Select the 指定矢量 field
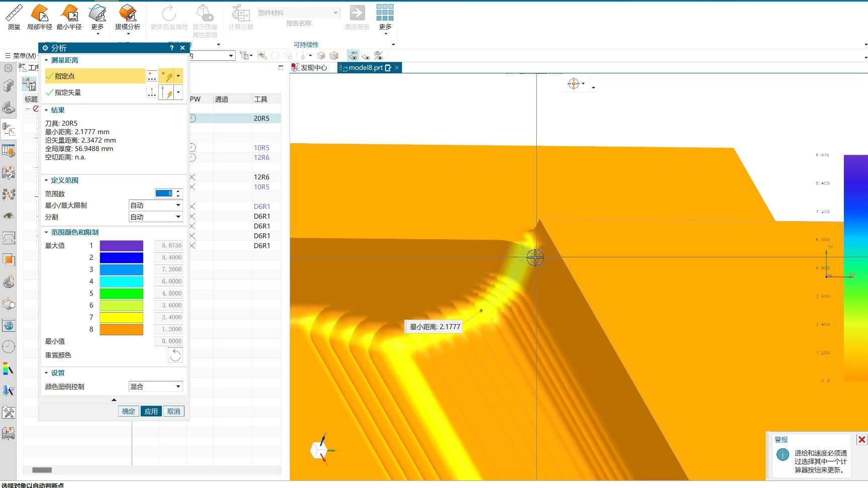The height and width of the screenshot is (488, 868). pos(94,92)
